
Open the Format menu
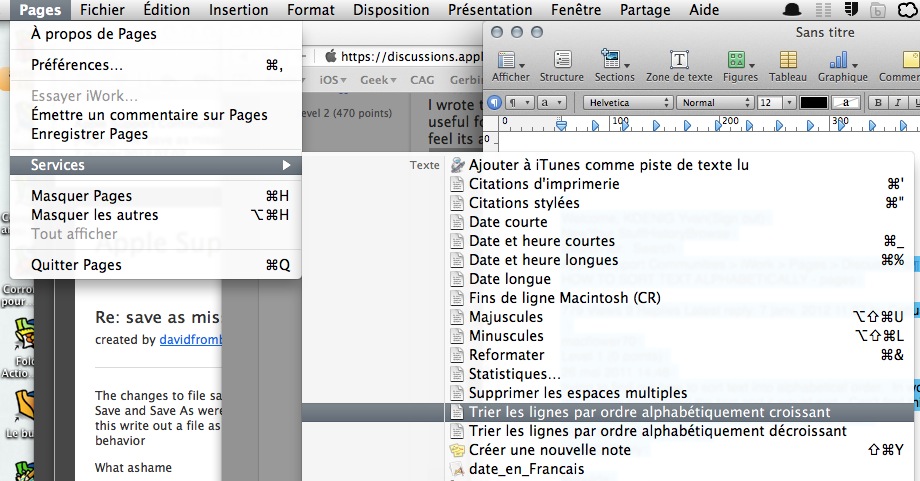coord(310,10)
